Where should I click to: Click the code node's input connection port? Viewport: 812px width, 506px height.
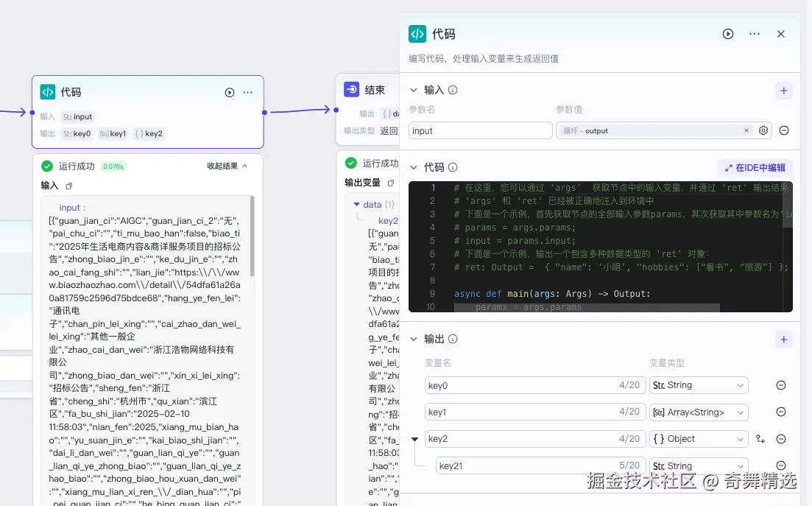tap(32, 113)
